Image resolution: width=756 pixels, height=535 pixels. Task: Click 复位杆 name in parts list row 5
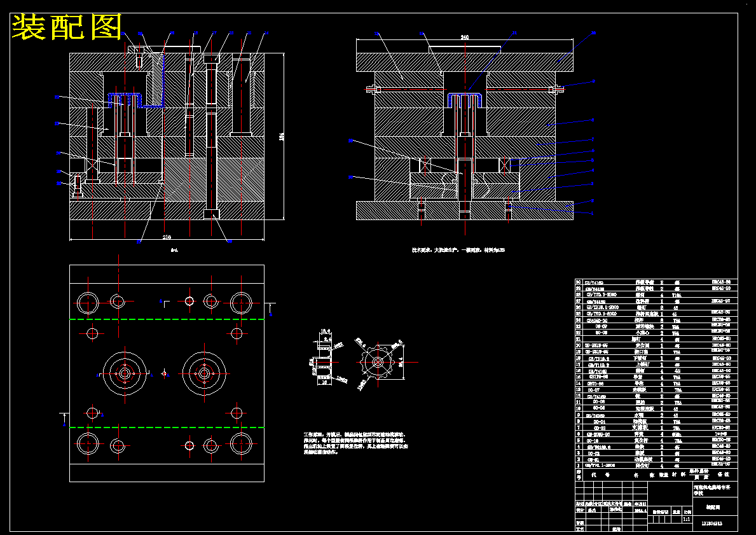tap(641, 440)
